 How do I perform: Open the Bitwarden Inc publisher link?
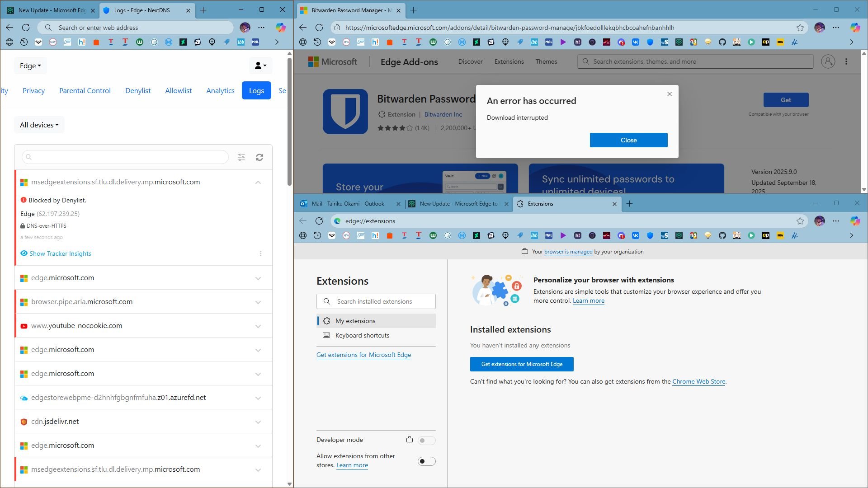click(443, 114)
